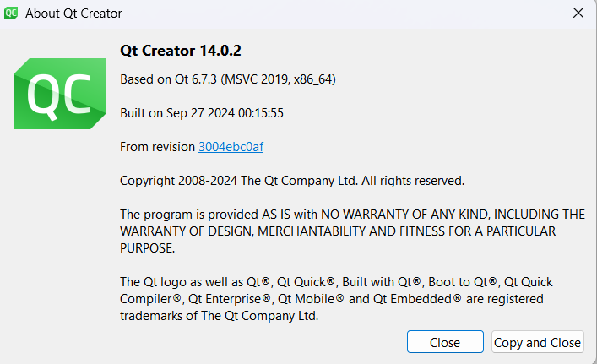Click the line starting "The Qt logo as well"
This screenshot has height=364, width=597.
[336, 282]
